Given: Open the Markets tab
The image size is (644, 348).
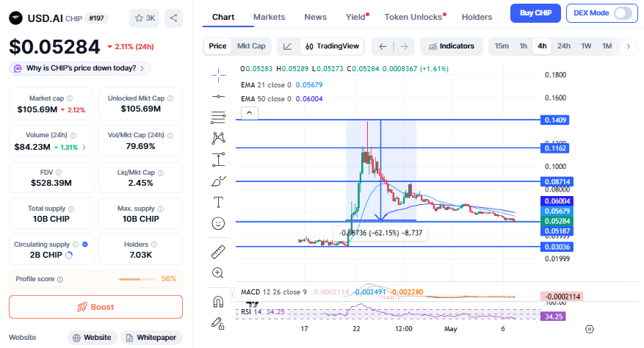Looking at the screenshot, I should pyautogui.click(x=269, y=18).
